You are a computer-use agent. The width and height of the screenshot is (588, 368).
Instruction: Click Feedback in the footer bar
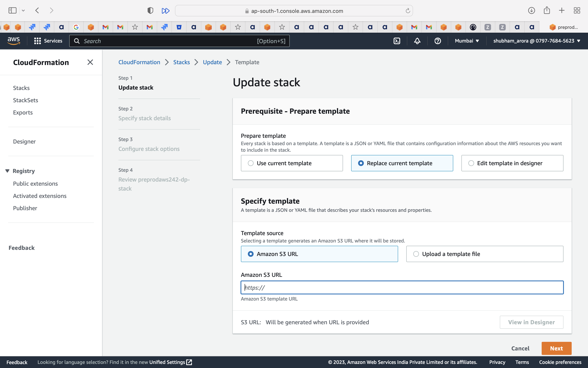tap(17, 362)
